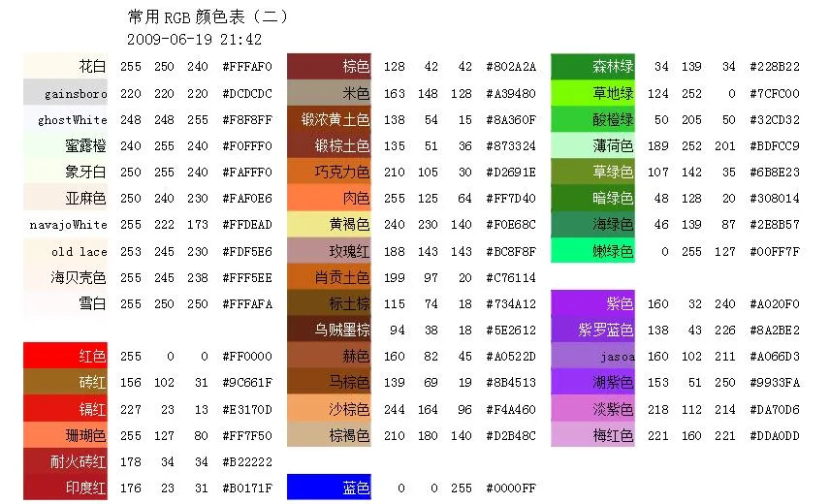Choose the 珊瑚色 swatch
The height and width of the screenshot is (504, 830).
pos(65,435)
